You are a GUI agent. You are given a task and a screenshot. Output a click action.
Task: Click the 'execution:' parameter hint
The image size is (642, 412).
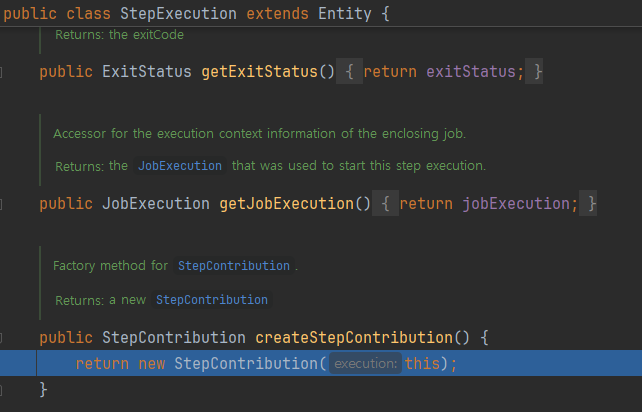point(366,364)
